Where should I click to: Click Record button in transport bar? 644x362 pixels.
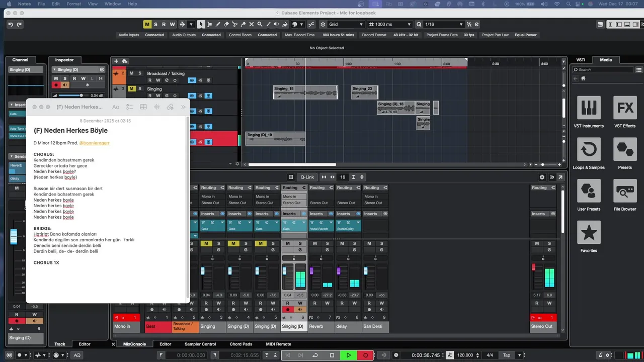click(365, 355)
